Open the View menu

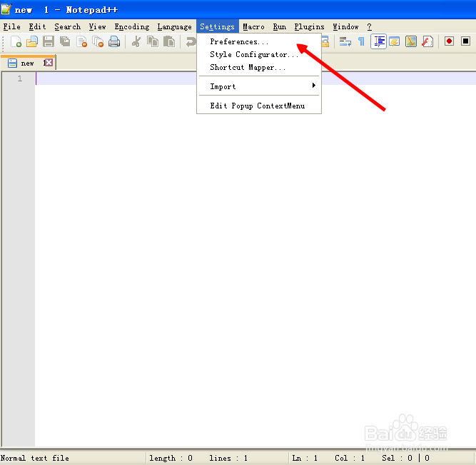(x=97, y=26)
